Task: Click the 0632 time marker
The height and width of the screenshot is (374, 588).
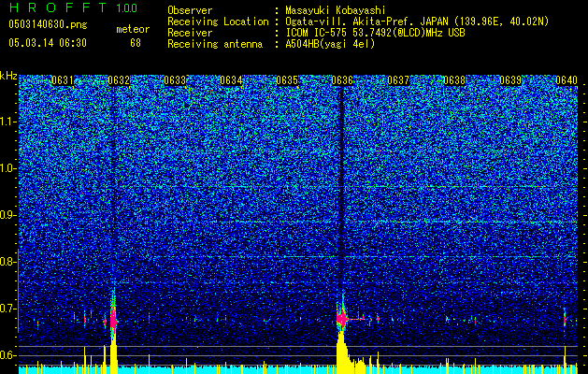Action: 119,80
